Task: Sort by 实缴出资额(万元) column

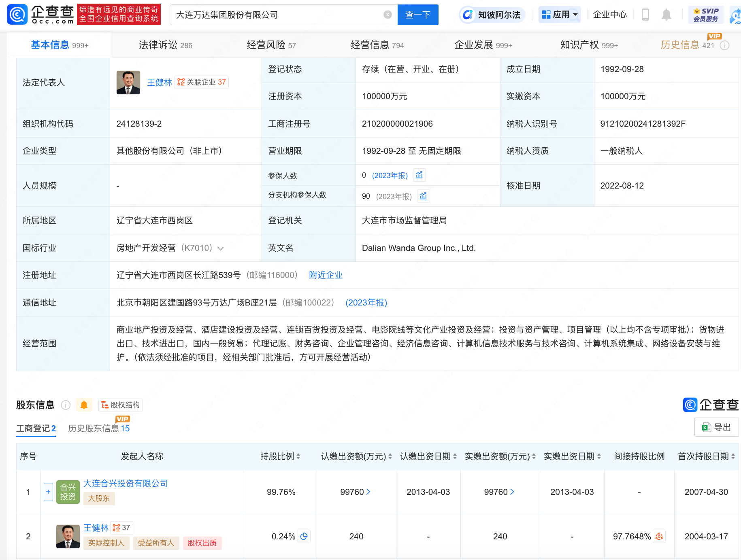Action: (534, 456)
